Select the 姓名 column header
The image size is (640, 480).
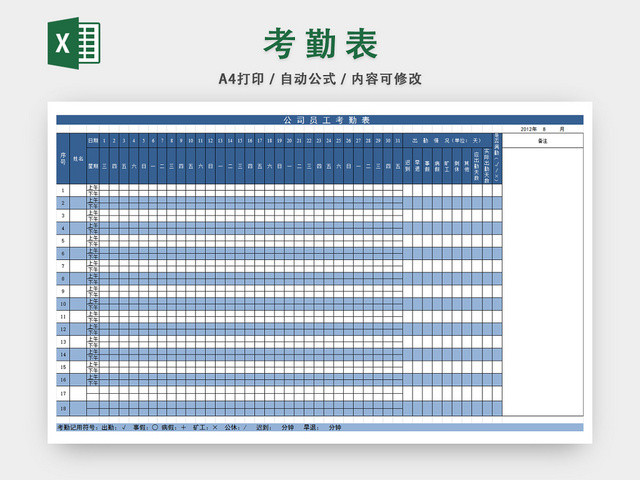pos(78,158)
